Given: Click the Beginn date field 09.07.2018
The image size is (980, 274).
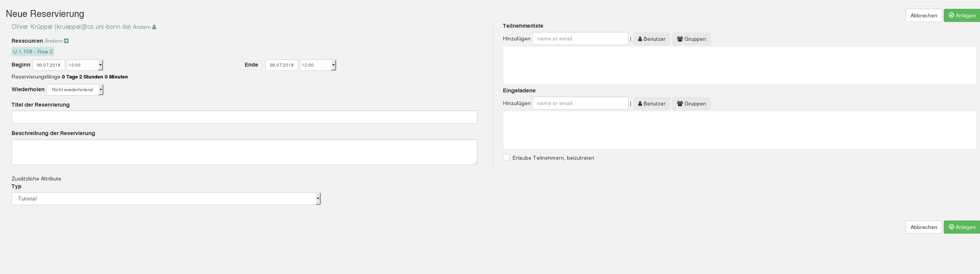Looking at the screenshot, I should pos(49,65).
